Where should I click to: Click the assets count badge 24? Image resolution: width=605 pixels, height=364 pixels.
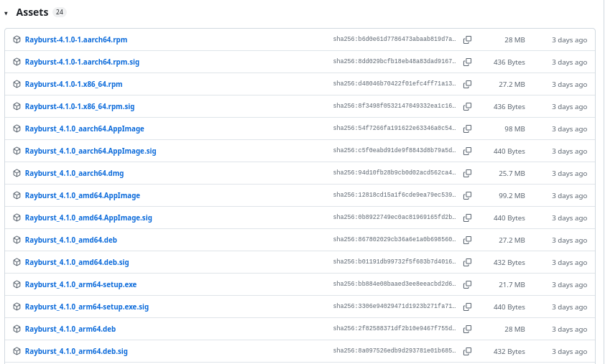coord(60,12)
